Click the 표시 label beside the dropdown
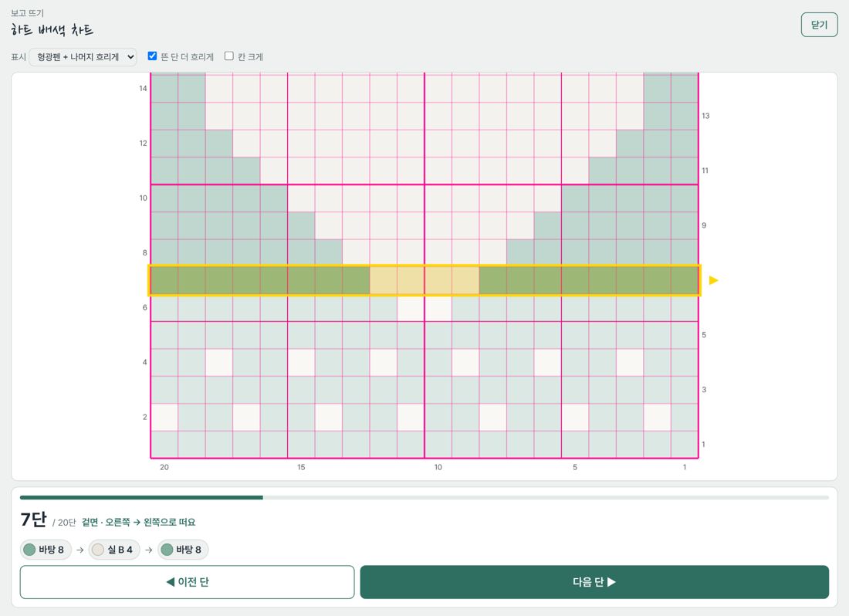Screen dimensions: 849x616 coord(18,57)
